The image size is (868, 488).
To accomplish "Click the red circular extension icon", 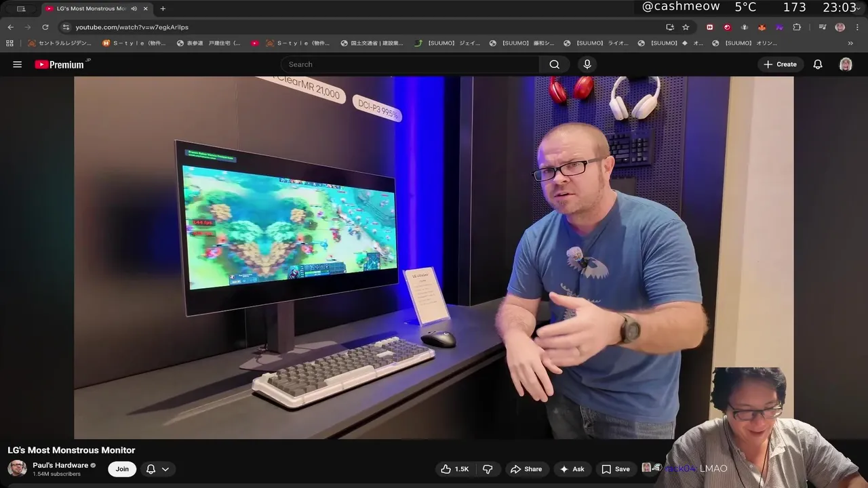I will pyautogui.click(x=727, y=27).
